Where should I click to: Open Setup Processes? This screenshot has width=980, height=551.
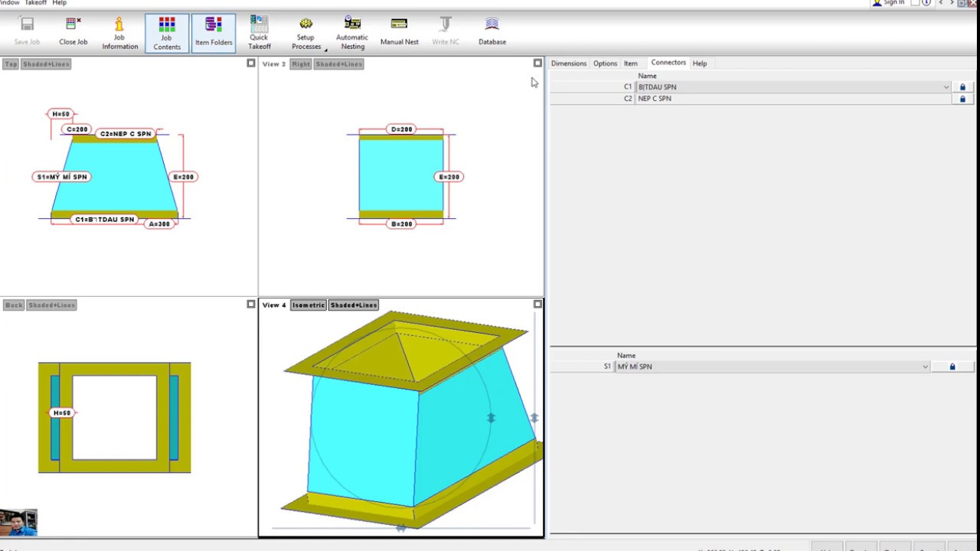click(306, 33)
